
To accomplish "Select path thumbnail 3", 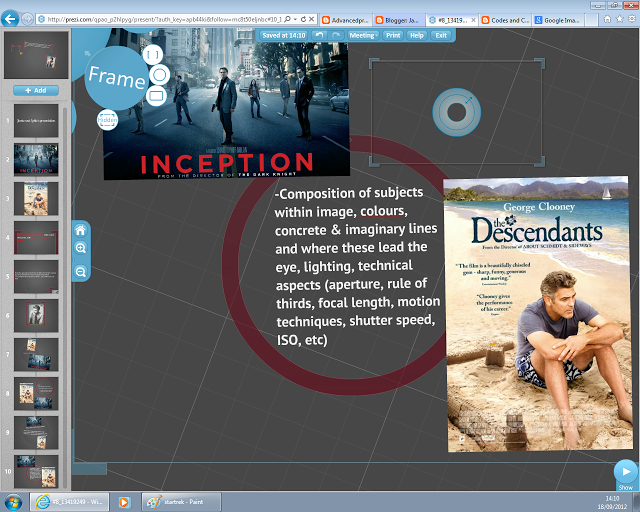I will [x=36, y=198].
